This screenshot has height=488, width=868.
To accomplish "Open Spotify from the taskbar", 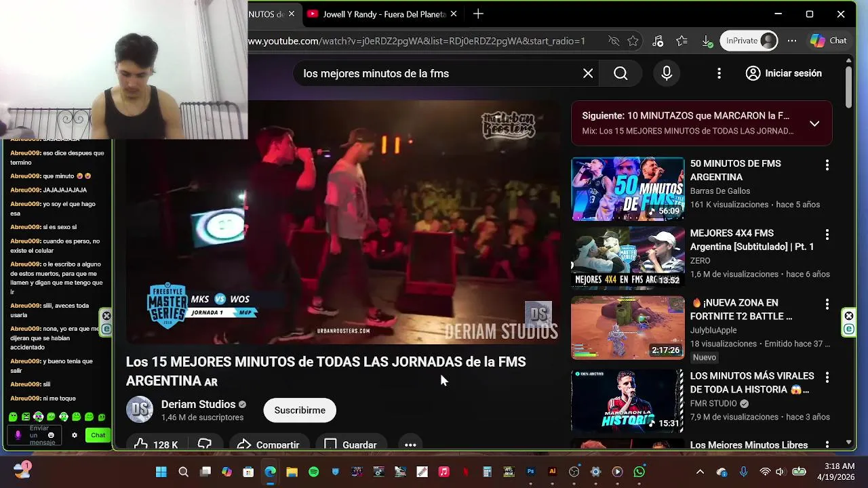I will (x=313, y=472).
